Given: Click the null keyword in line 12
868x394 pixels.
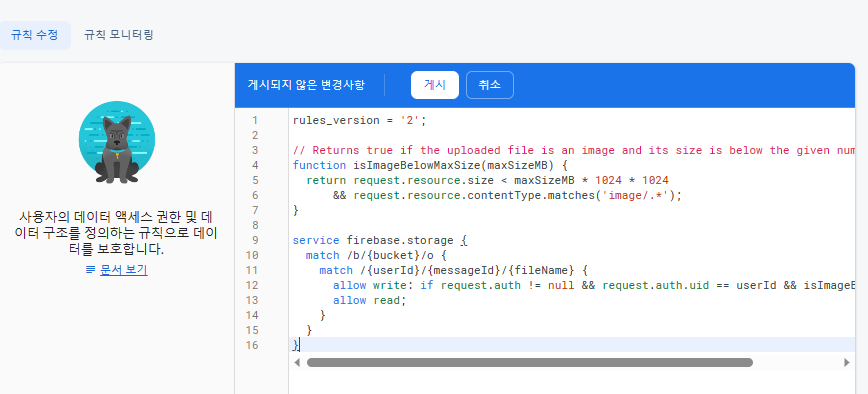Looking at the screenshot, I should pyautogui.click(x=561, y=285).
